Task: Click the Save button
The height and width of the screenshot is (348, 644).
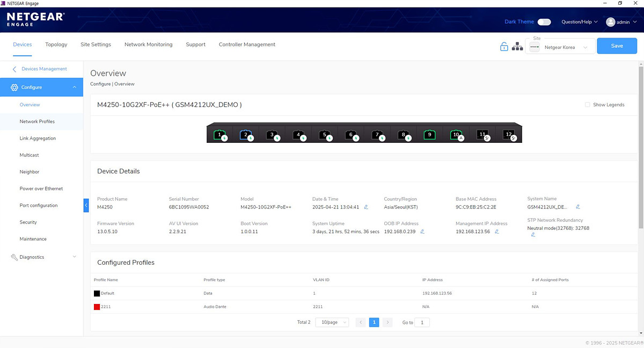Action: point(617,46)
